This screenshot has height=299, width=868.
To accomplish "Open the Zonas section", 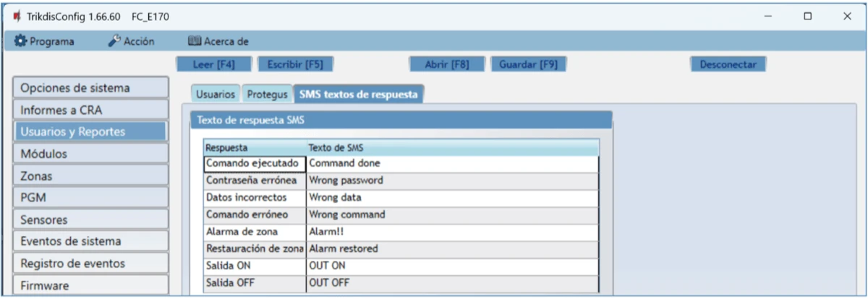I will pyautogui.click(x=90, y=175).
